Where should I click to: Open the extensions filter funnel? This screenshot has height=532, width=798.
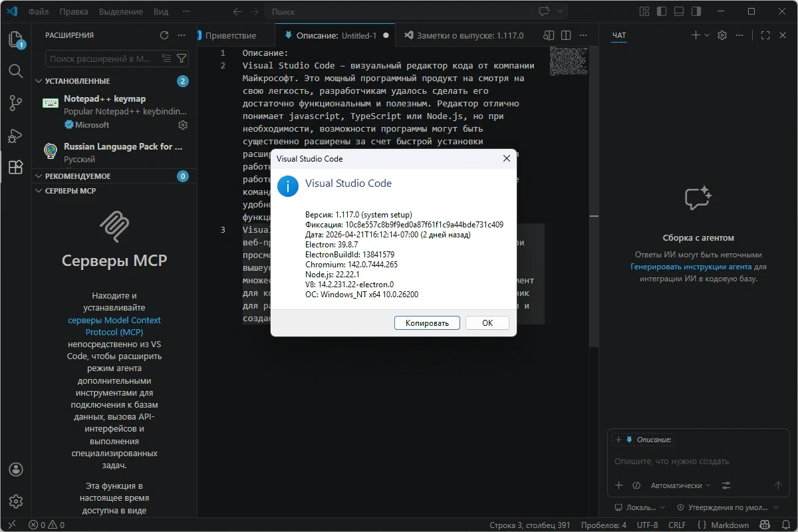point(181,59)
